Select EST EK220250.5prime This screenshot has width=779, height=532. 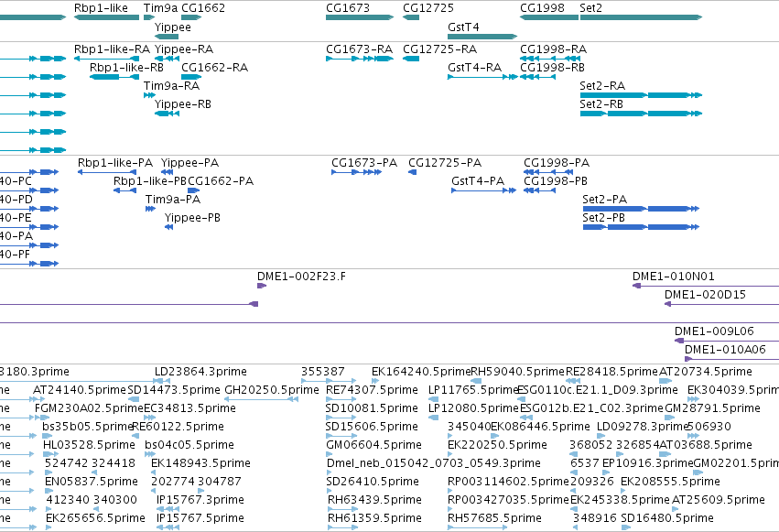[451, 454]
